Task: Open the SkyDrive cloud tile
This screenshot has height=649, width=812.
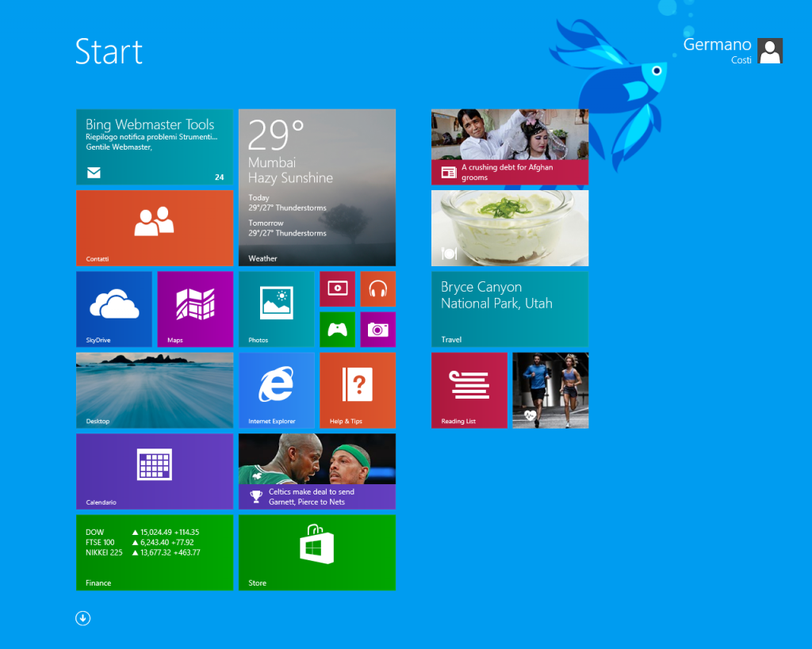Action: point(114,309)
